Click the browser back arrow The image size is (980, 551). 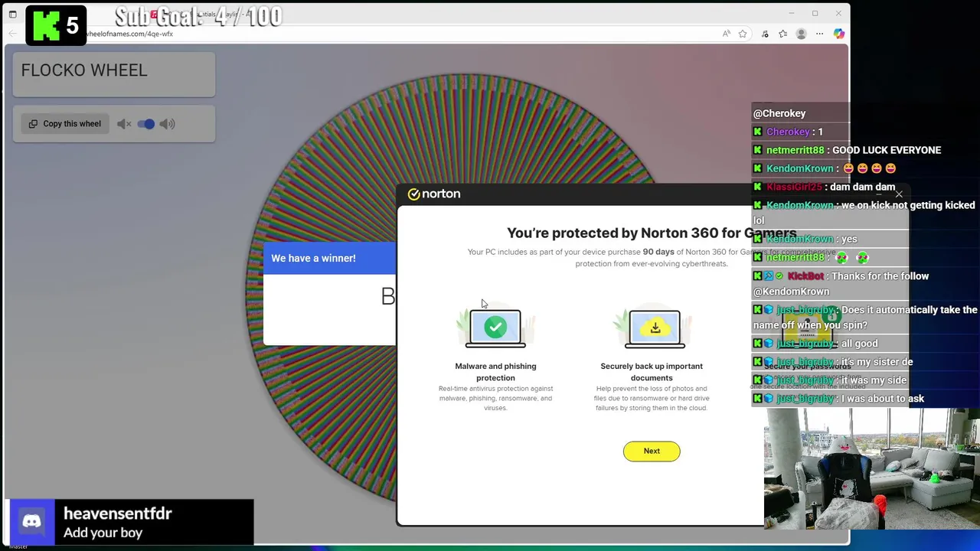tap(12, 34)
